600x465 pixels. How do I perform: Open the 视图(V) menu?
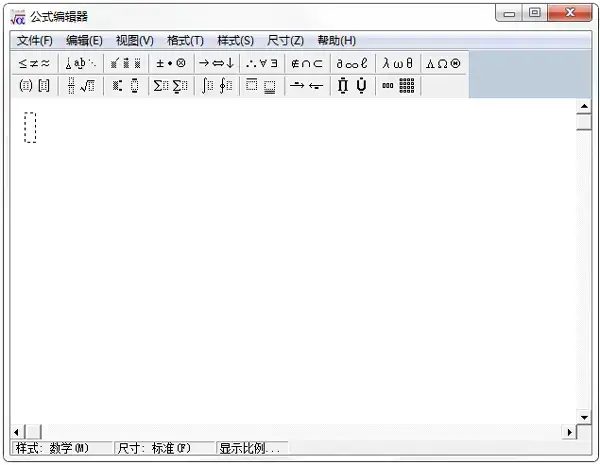[x=135, y=41]
